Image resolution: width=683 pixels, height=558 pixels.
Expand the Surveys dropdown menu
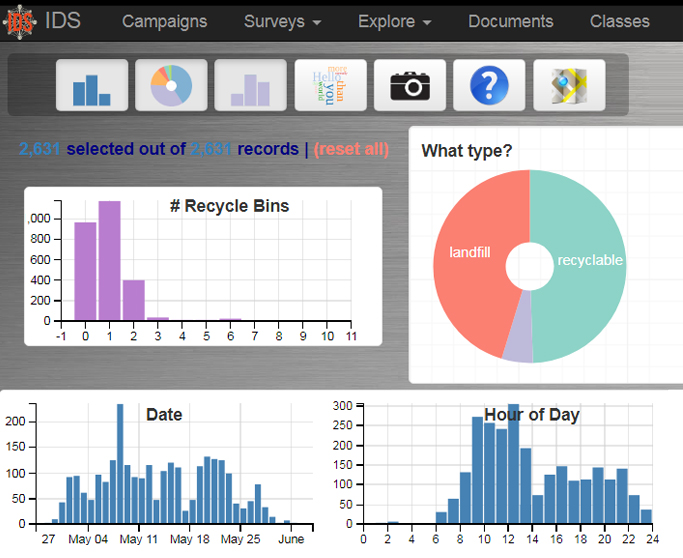(x=283, y=21)
